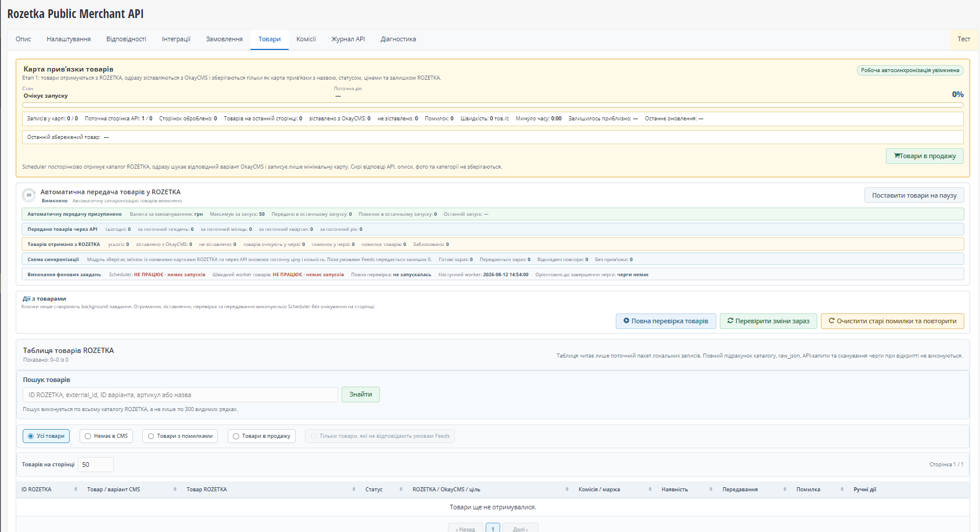
Task: Click the 'Дії з товарами' heading
Action: click(44, 299)
